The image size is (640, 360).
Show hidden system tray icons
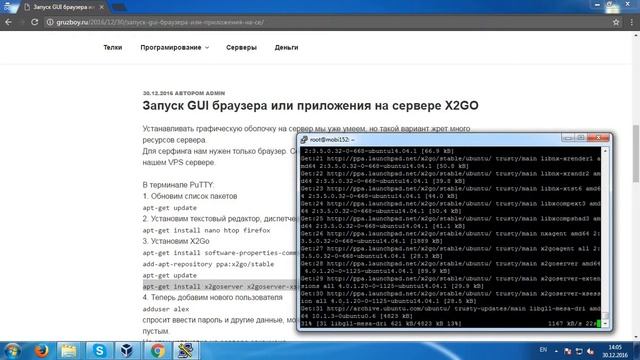coord(556,351)
